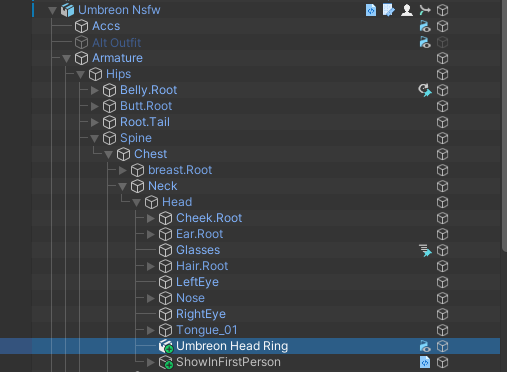
Task: Collapse the Umbreon Nsfw root object
Action: [52, 10]
